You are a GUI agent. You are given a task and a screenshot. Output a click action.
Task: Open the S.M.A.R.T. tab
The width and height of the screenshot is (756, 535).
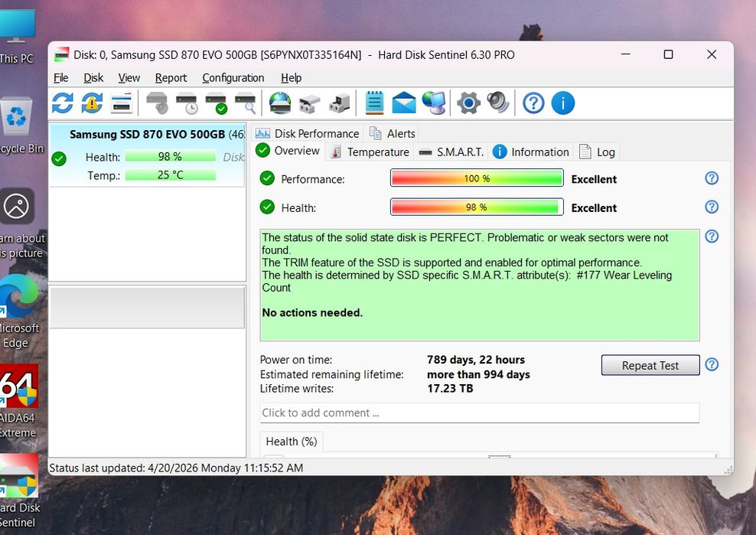pos(451,152)
